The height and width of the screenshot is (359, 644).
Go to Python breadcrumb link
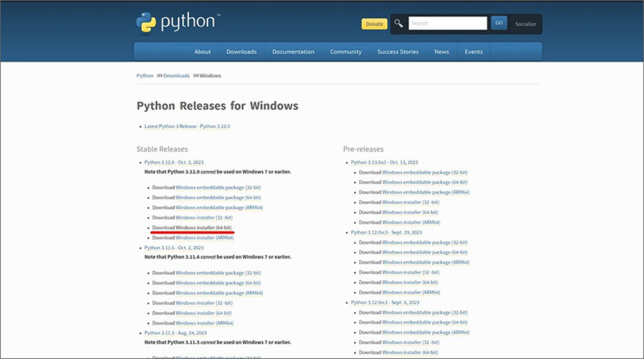click(145, 76)
